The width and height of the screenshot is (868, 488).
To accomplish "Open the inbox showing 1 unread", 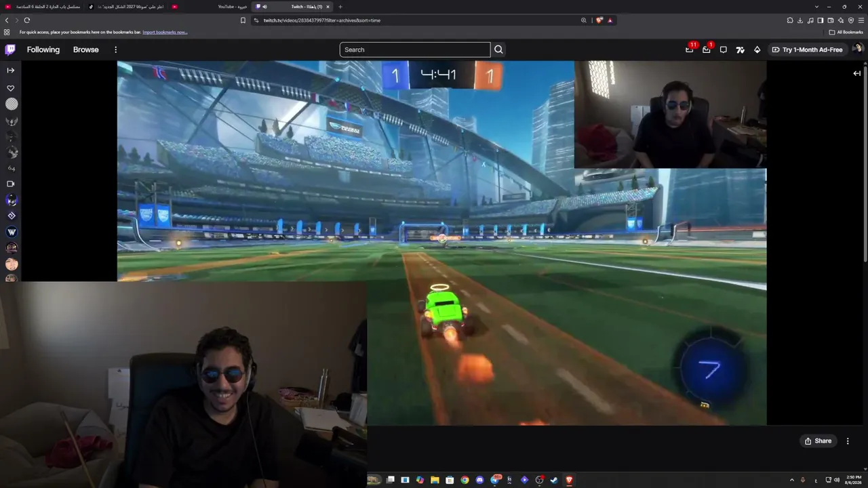I will pos(707,49).
